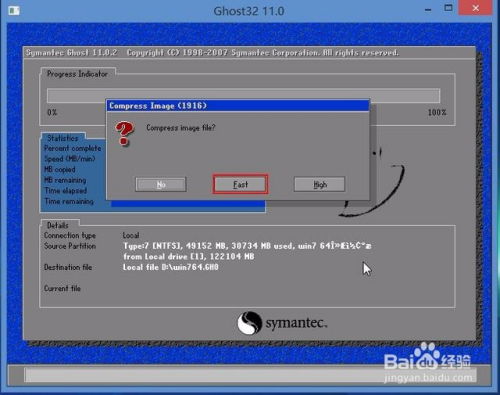Click the Symantec Ghost 11.0.2 copyright header
This screenshot has width=500, height=395.
212,53
